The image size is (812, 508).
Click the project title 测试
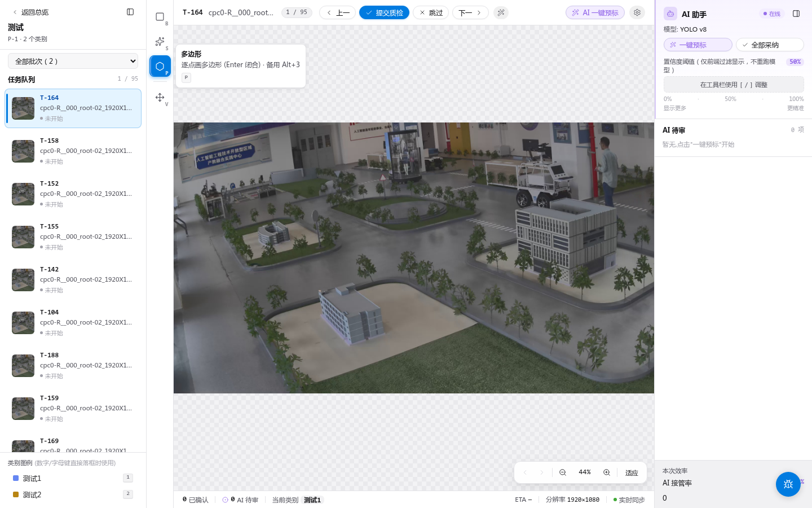pyautogui.click(x=16, y=27)
